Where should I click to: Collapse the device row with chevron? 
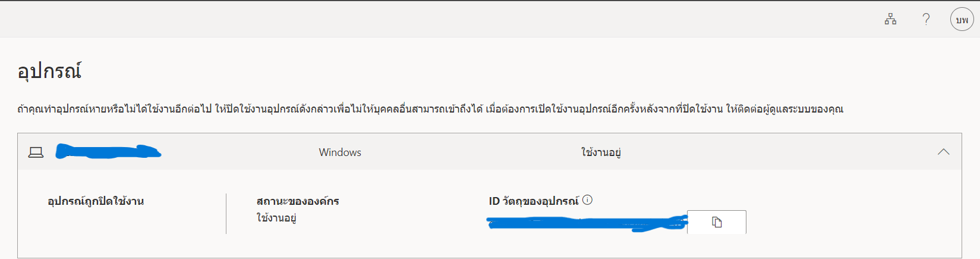pos(943,152)
